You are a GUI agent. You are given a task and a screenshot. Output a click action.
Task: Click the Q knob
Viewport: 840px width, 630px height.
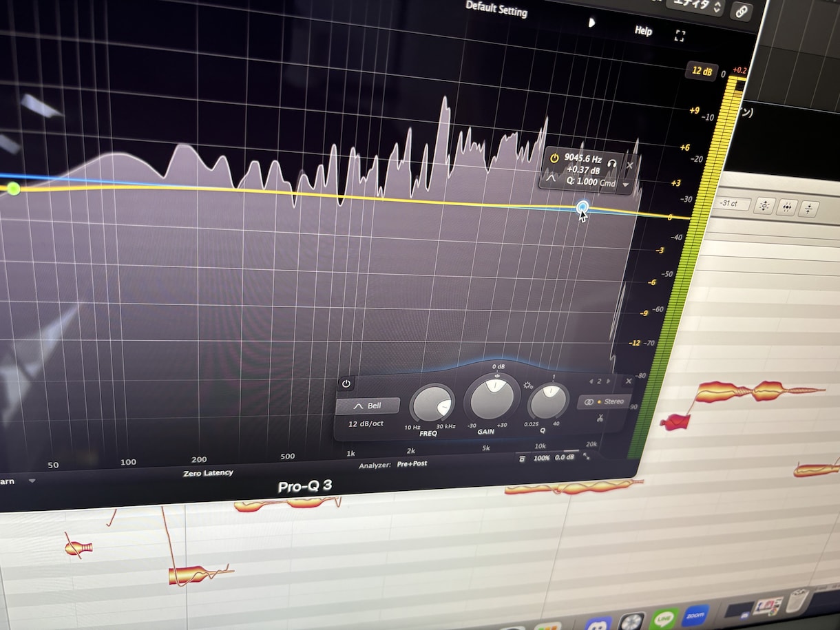click(548, 402)
